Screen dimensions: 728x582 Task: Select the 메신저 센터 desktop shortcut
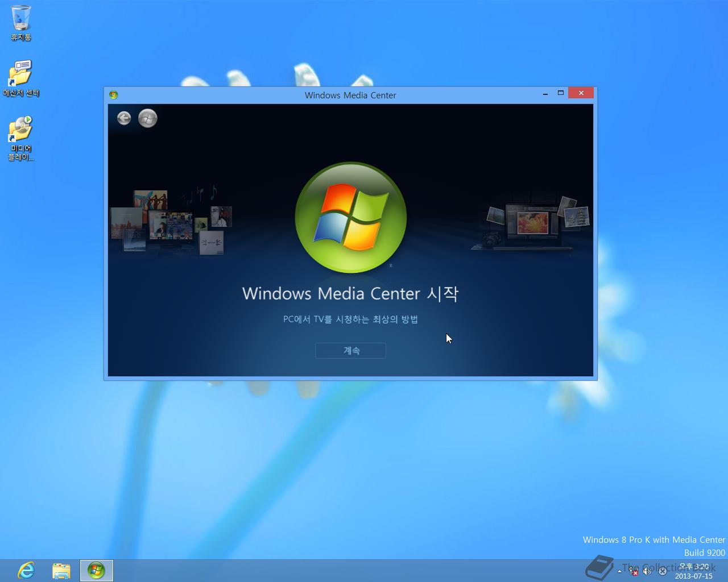click(x=21, y=78)
